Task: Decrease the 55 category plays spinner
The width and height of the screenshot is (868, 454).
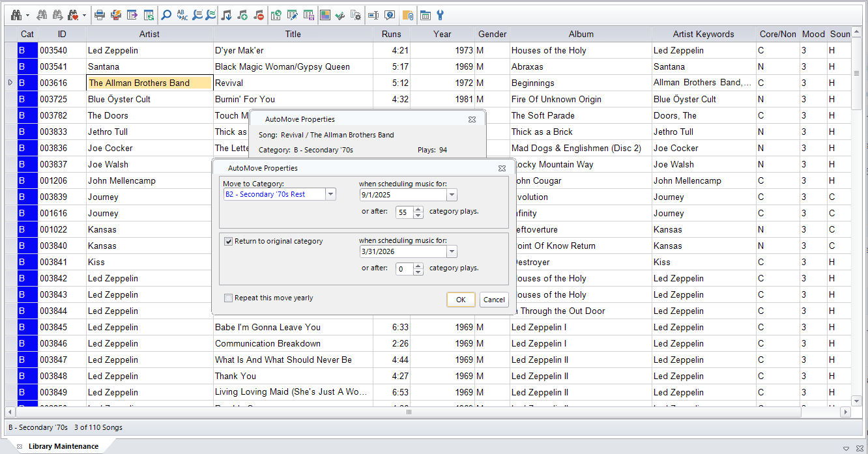Action: click(x=418, y=216)
